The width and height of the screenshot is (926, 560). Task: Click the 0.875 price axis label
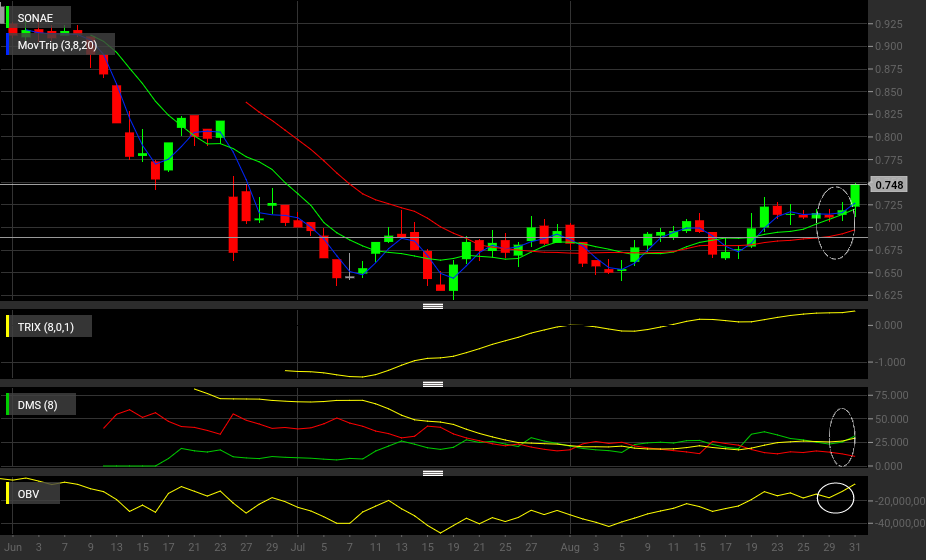pos(889,69)
